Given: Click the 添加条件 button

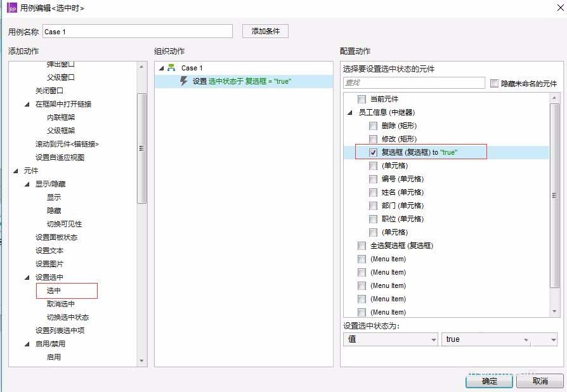Looking at the screenshot, I should click(x=265, y=31).
